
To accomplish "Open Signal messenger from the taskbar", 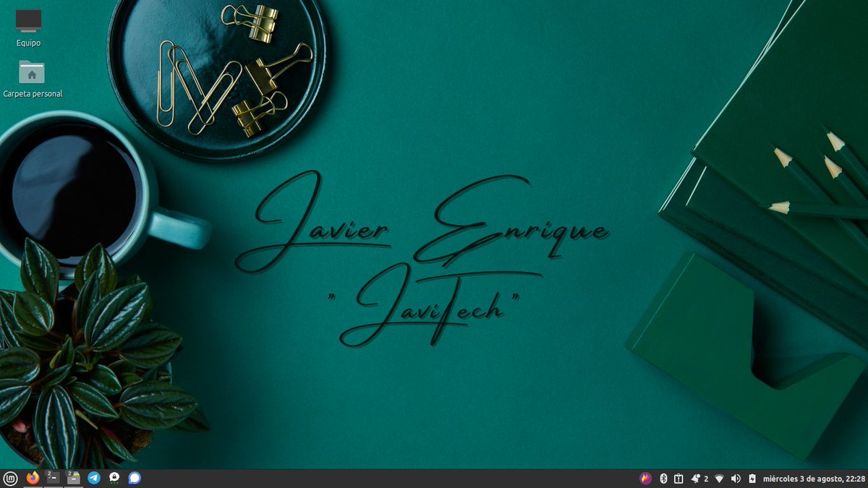I will [135, 477].
